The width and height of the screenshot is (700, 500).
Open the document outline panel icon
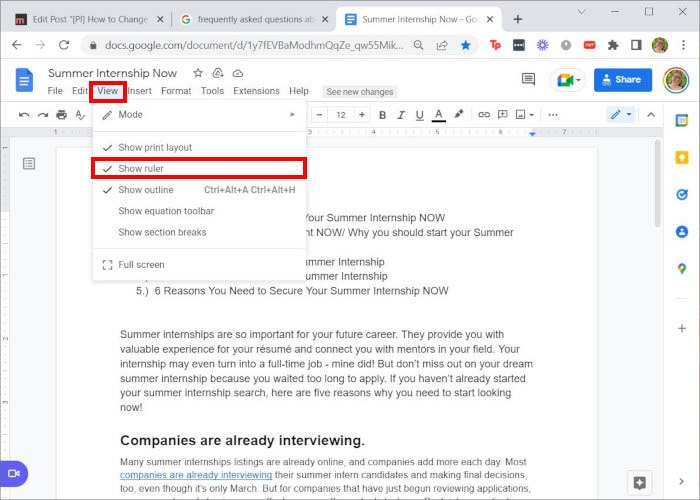pyautogui.click(x=29, y=164)
